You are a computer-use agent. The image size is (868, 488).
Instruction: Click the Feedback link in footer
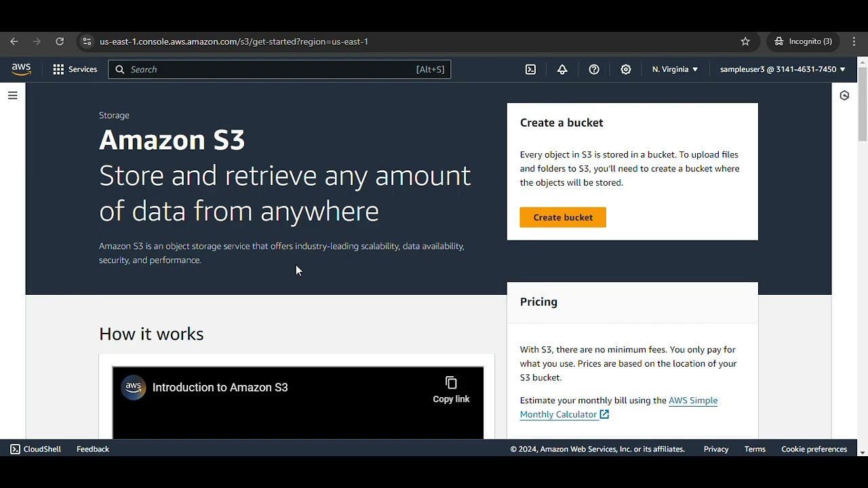click(93, 449)
